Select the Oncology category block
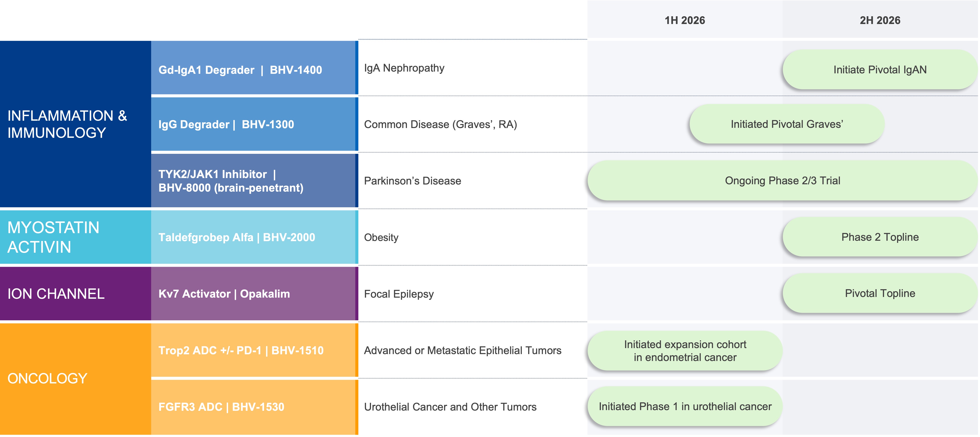The width and height of the screenshot is (980, 437). click(x=75, y=379)
